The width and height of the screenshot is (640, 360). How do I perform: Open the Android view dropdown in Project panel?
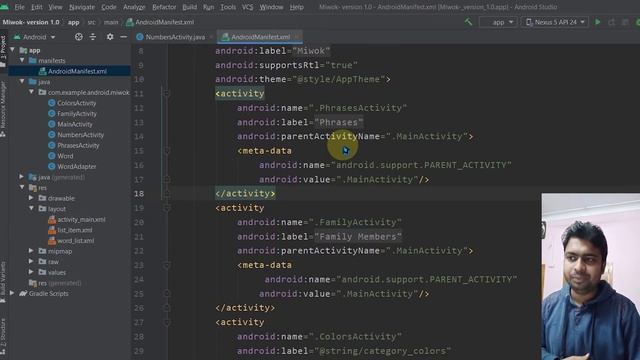point(35,37)
